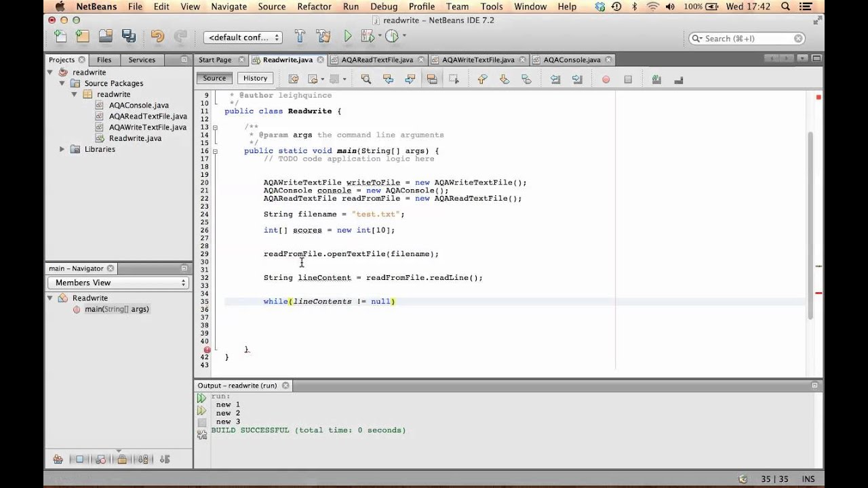Open the Navigate menu
Viewport: 868px width, 488px height.
(229, 6)
